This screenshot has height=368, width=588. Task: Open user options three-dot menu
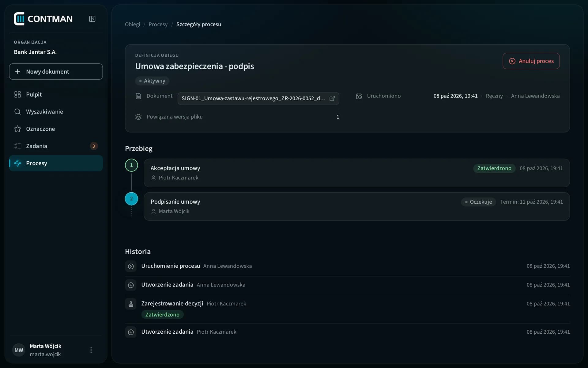(x=91, y=350)
